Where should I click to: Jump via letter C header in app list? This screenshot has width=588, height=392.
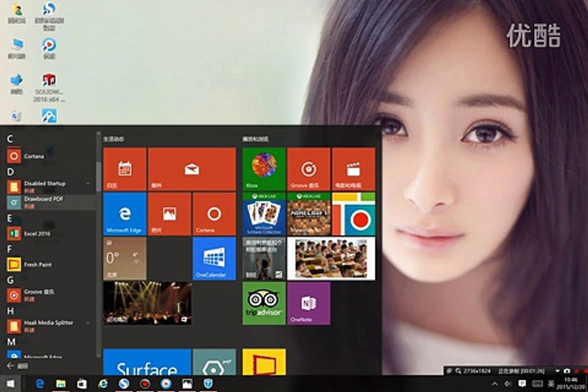[x=10, y=139]
